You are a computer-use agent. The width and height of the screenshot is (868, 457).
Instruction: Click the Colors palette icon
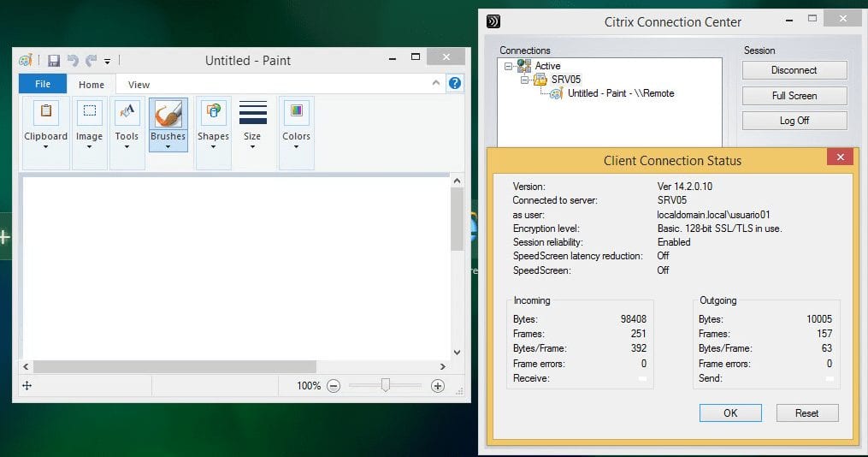(297, 110)
